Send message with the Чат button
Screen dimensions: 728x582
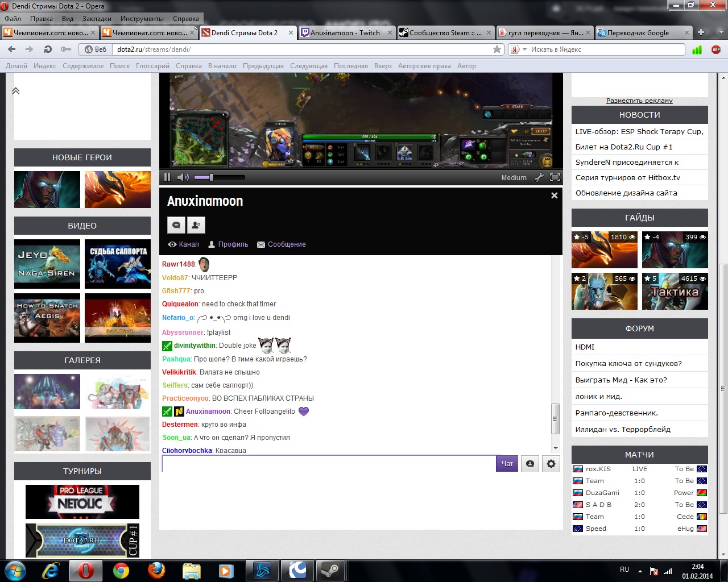point(507,463)
